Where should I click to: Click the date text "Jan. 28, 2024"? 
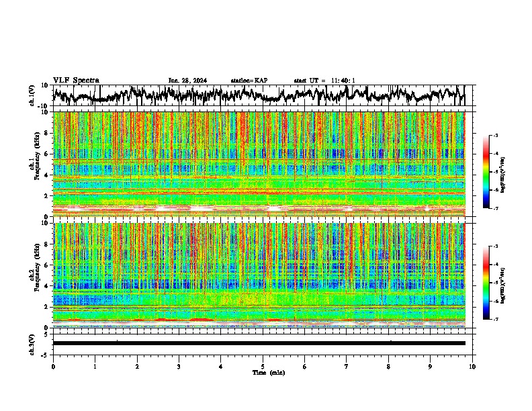(x=187, y=81)
